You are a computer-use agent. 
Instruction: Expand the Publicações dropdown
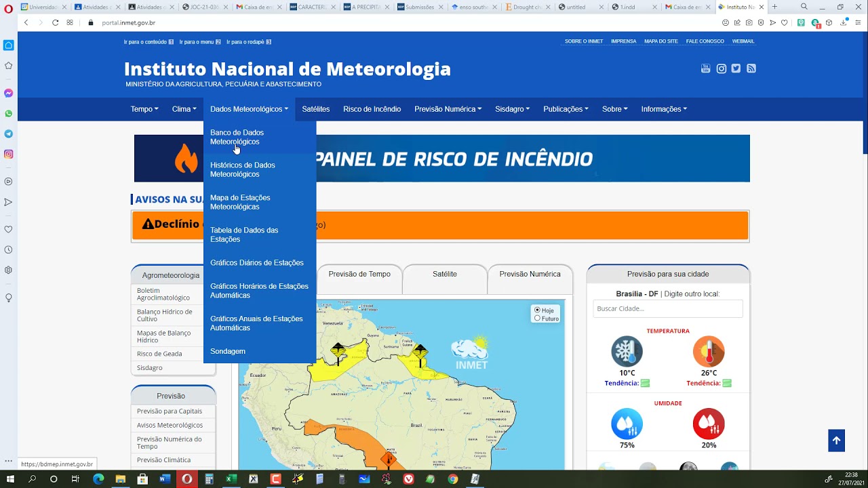tap(566, 109)
